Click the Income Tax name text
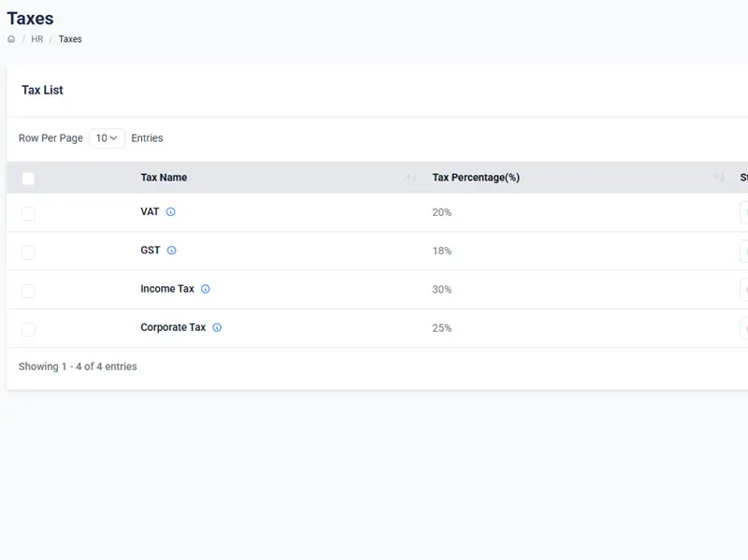The height and width of the screenshot is (560, 748). (x=167, y=289)
